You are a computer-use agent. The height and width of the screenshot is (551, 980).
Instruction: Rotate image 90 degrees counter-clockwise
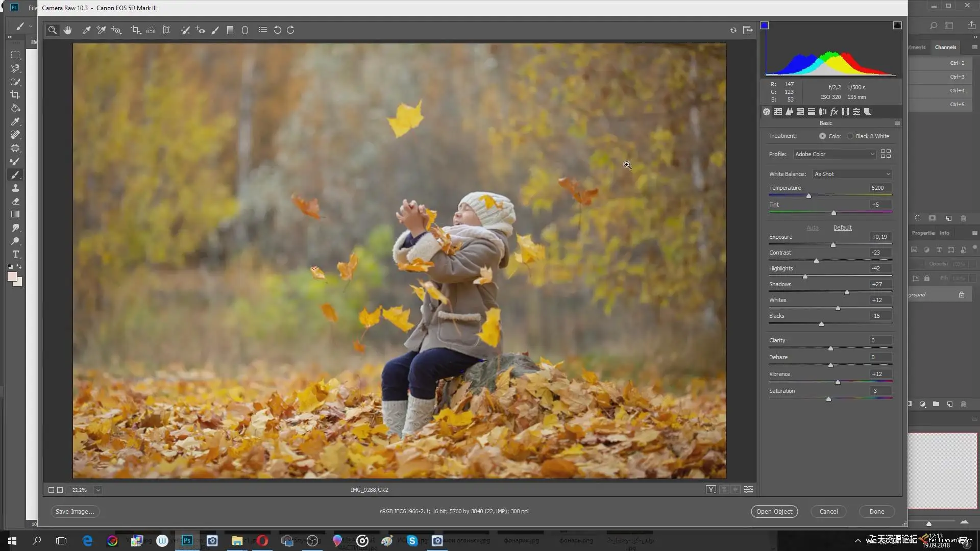[x=277, y=30]
